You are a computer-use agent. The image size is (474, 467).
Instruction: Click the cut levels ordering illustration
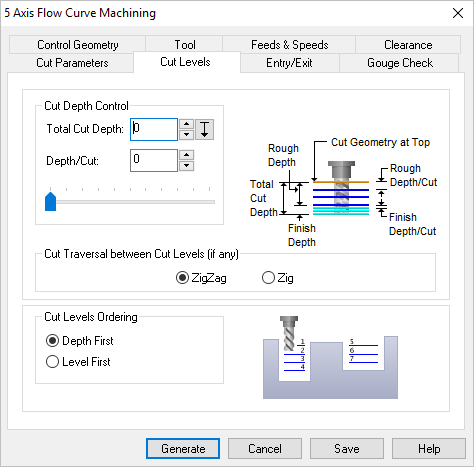pyautogui.click(x=330, y=357)
